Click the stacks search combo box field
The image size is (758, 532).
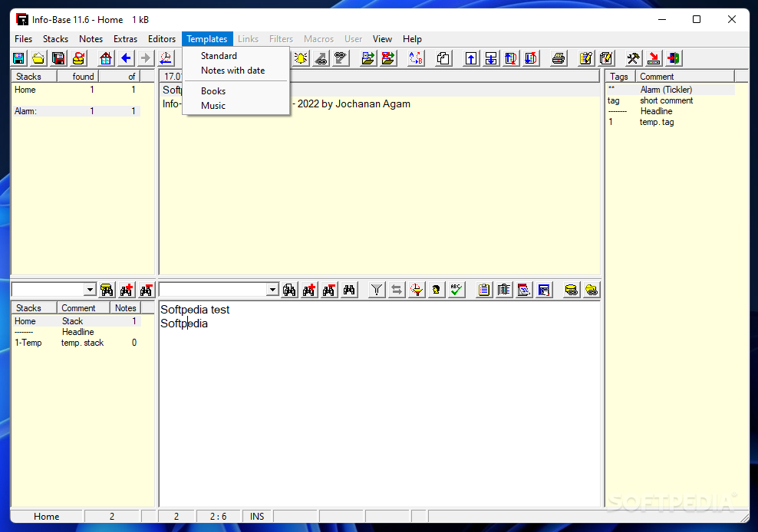coord(48,290)
